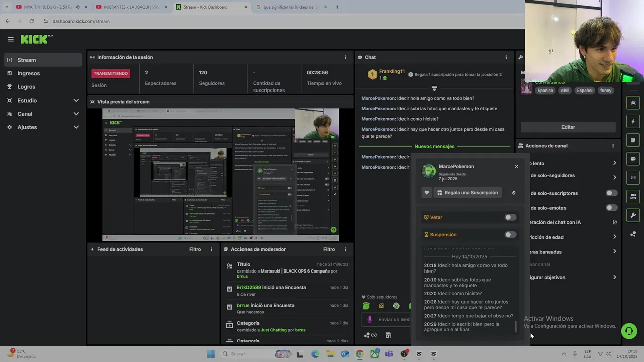Click the Editar button

568,127
